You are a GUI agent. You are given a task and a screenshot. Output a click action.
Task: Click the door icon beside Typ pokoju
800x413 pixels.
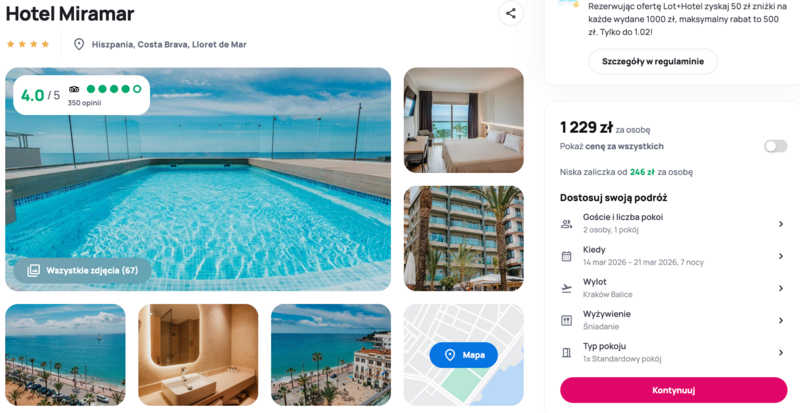coord(566,353)
